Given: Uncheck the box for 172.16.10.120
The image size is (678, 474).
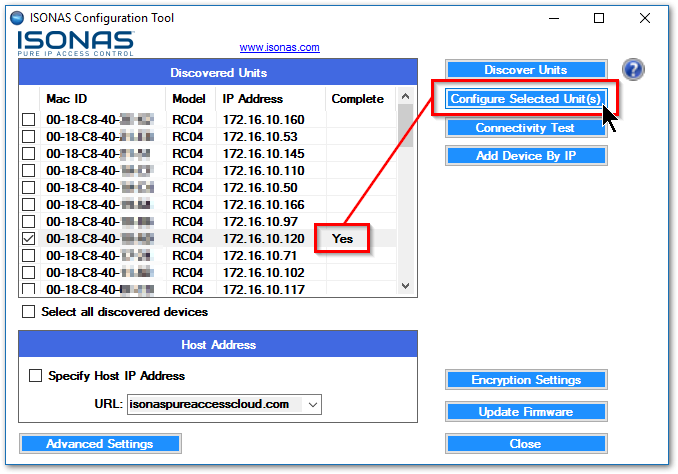Looking at the screenshot, I should (29, 238).
